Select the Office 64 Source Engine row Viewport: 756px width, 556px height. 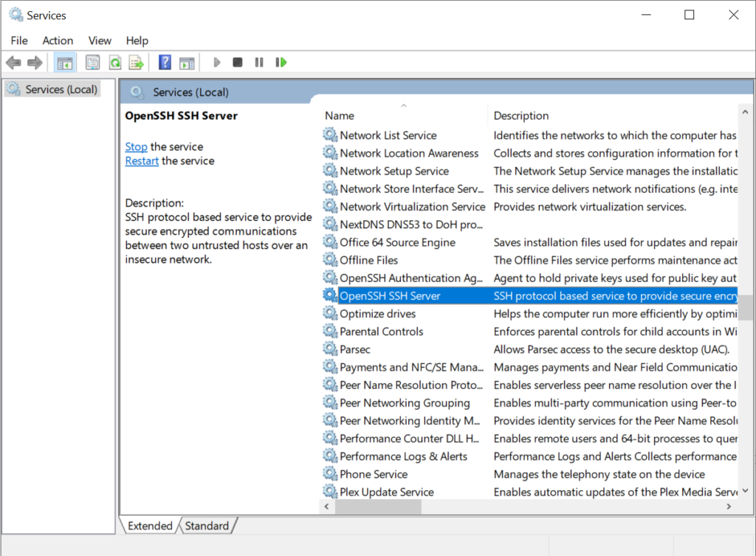[529, 242]
